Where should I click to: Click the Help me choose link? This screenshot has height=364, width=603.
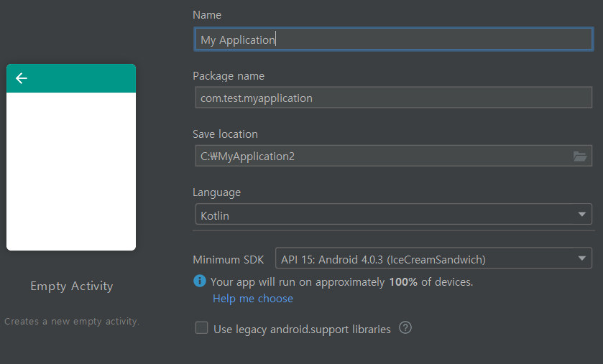pyautogui.click(x=253, y=299)
